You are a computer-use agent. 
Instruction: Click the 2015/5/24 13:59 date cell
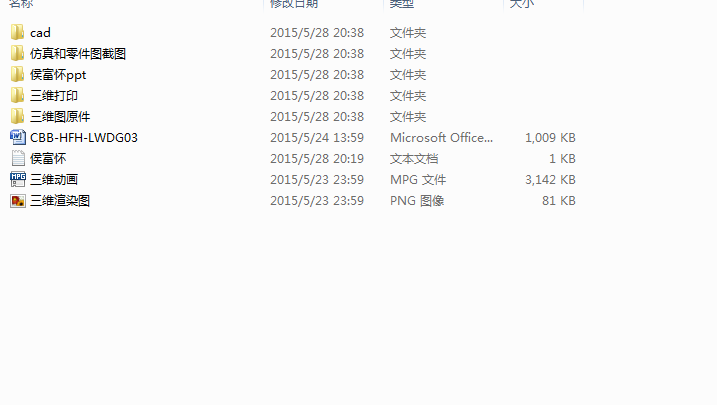[317, 138]
